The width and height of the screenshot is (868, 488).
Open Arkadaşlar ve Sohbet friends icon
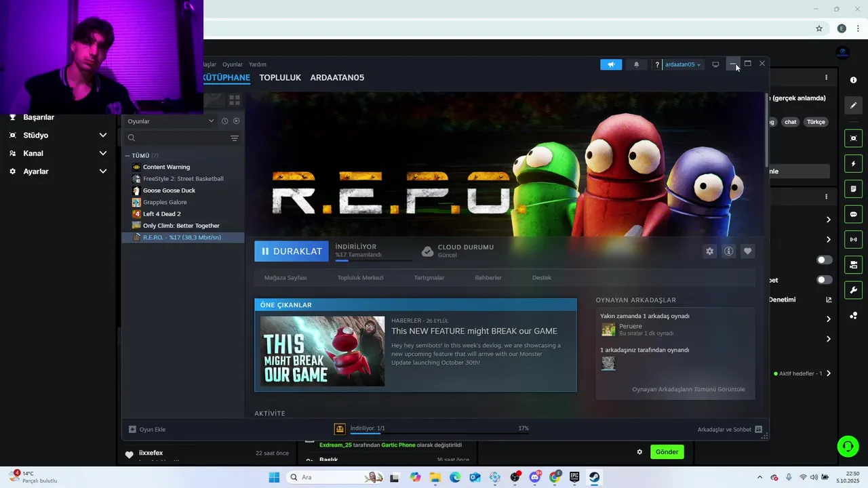758,429
